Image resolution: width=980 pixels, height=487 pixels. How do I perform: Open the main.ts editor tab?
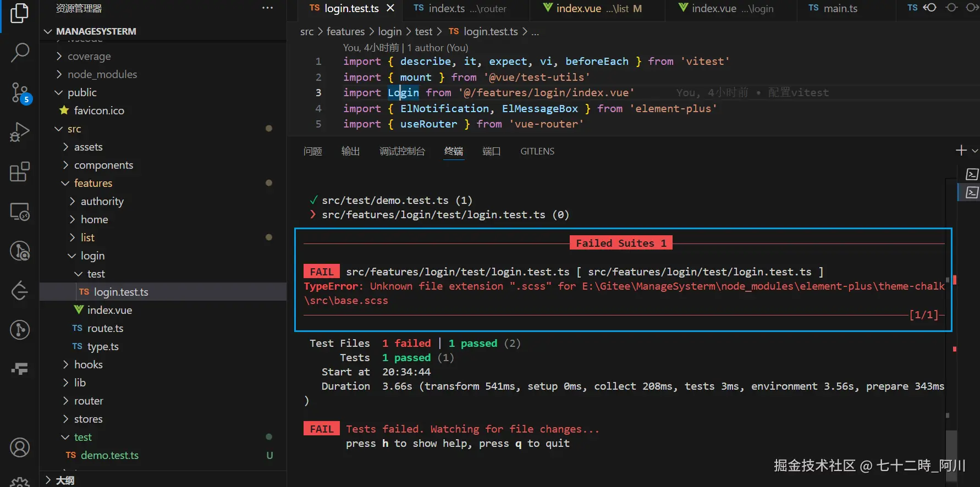coord(840,8)
